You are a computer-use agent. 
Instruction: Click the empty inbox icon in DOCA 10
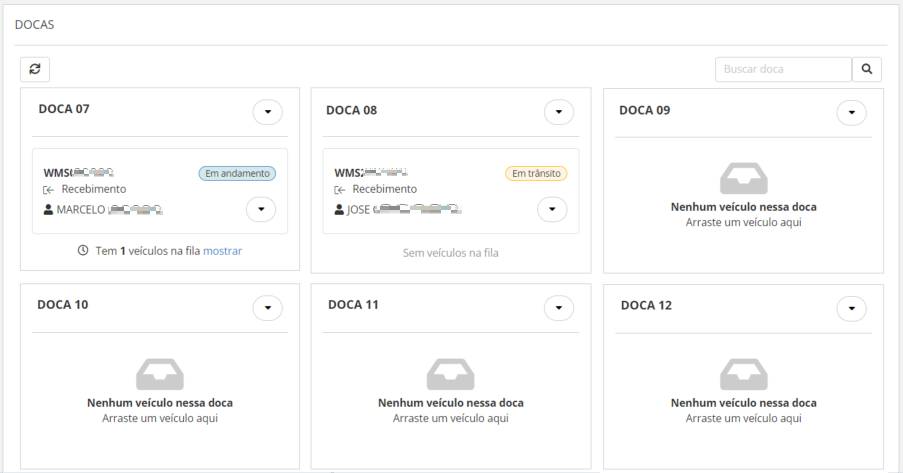[160, 374]
